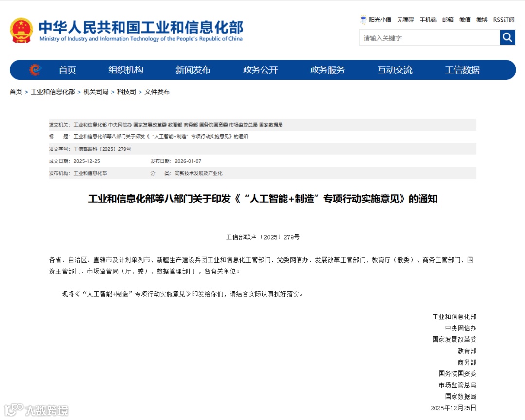Click the 成文日期 value 2025-12-25
This screenshot has height=420, width=525.
pyautogui.click(x=87, y=161)
